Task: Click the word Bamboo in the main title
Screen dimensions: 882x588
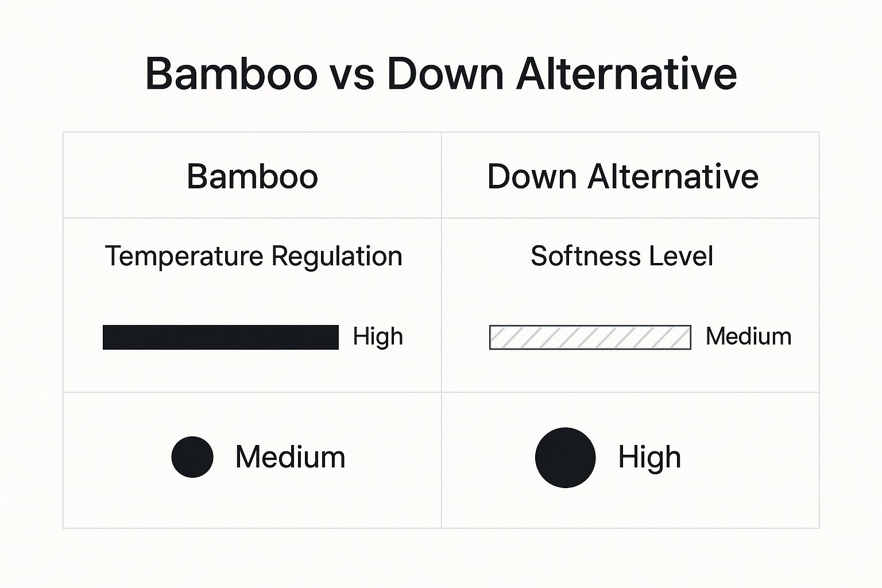Action: [231, 74]
